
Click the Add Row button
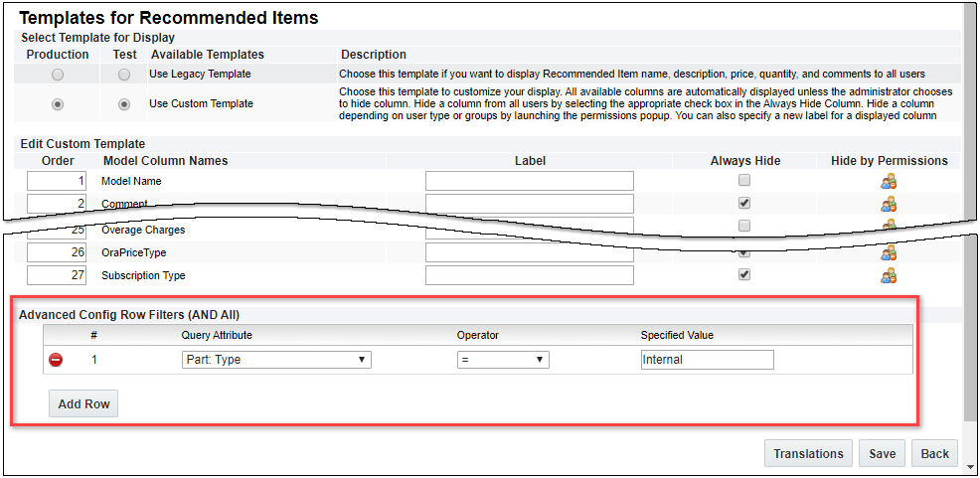[x=83, y=404]
